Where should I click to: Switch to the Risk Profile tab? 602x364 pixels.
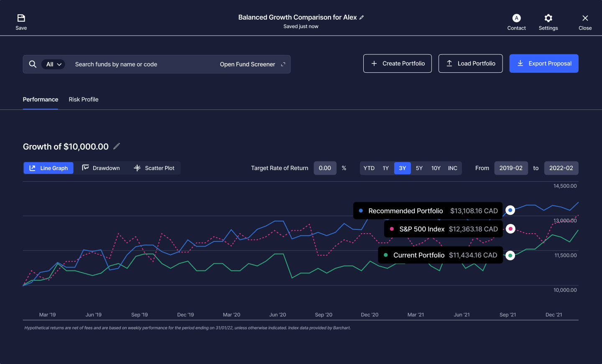pos(84,99)
